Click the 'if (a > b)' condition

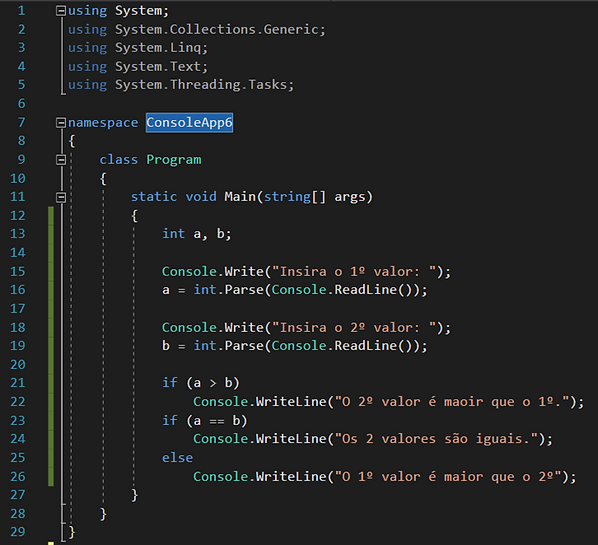(x=201, y=383)
